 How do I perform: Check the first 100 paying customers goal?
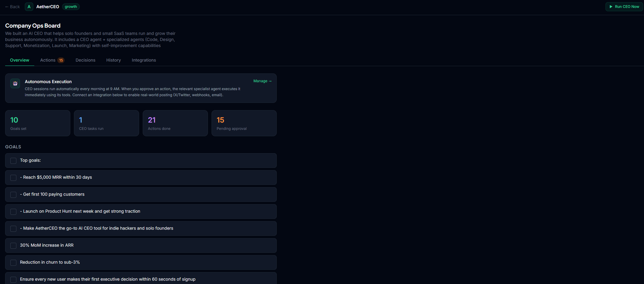click(13, 194)
